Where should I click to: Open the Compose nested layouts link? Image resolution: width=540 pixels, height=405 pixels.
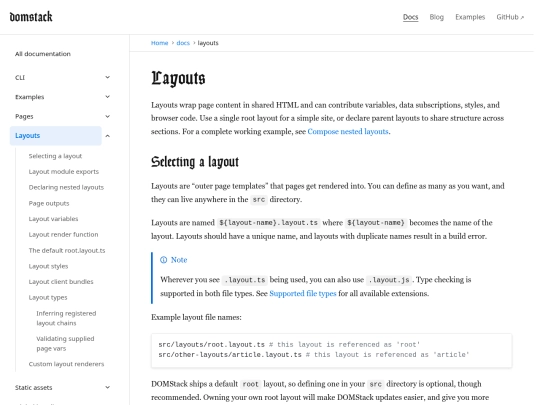(348, 132)
